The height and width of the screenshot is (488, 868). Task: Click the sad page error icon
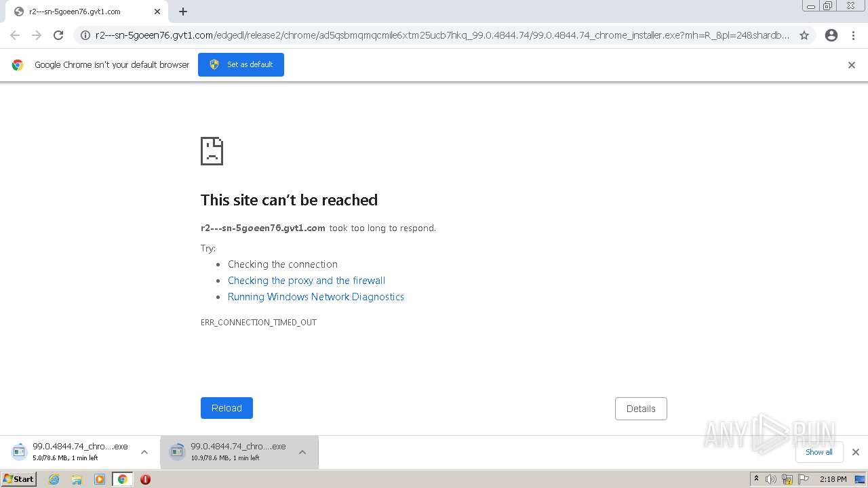click(212, 151)
